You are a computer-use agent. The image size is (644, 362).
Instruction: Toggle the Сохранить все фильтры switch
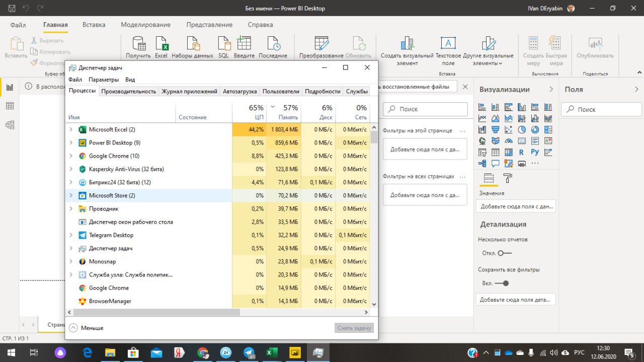(502, 283)
